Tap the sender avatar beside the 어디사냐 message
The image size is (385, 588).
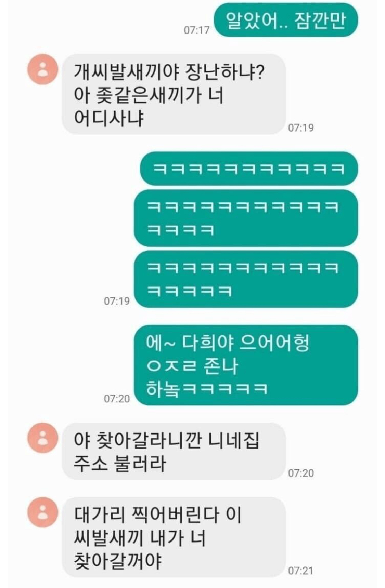[x=42, y=69]
